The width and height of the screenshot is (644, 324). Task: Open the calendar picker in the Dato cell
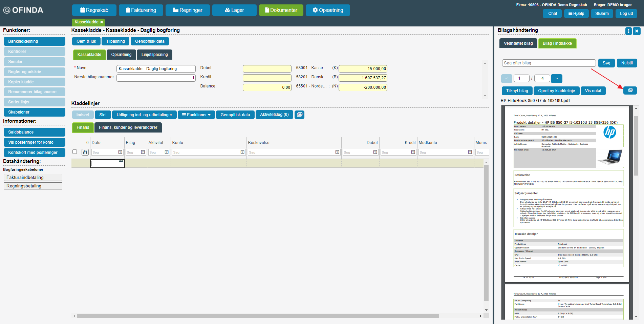coord(121,163)
